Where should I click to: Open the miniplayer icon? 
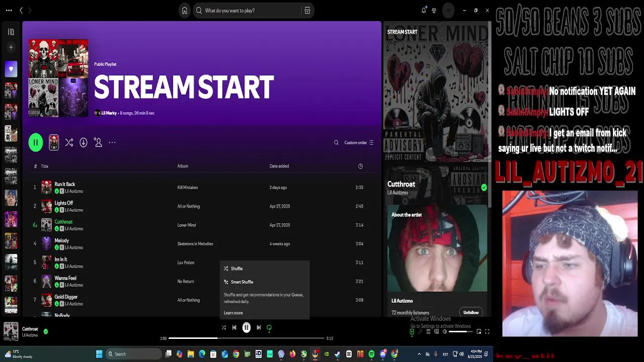pos(479,332)
